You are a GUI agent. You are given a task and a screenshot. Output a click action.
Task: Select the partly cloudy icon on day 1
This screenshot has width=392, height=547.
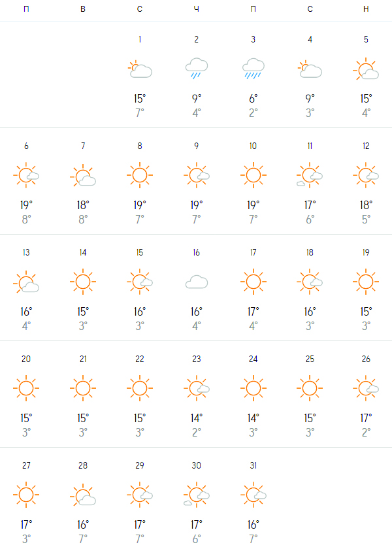(140, 69)
